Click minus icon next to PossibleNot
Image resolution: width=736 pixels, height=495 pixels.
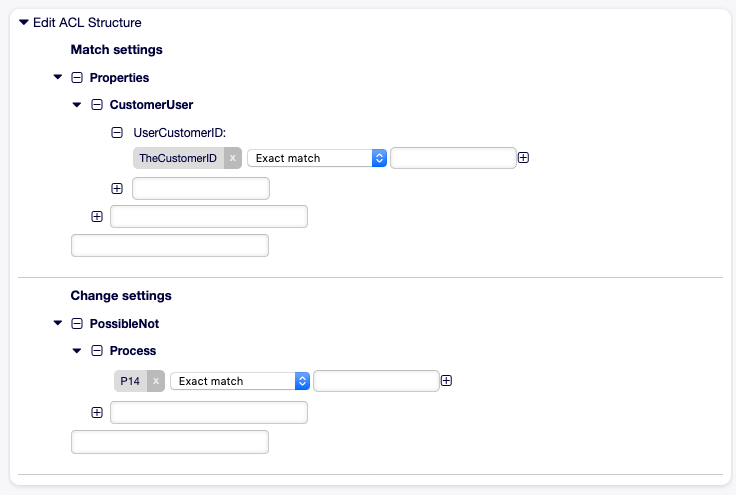pyautogui.click(x=77, y=323)
